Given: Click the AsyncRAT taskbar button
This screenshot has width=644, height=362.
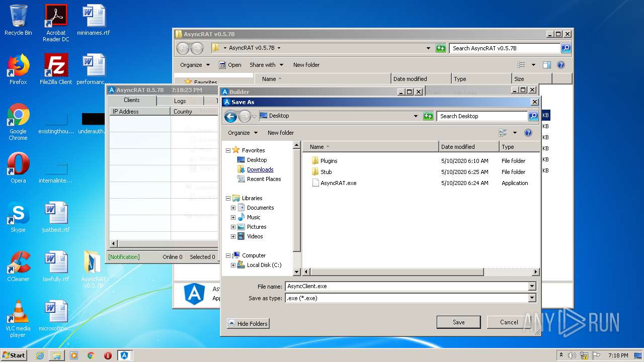Looking at the screenshot, I should pyautogui.click(x=124, y=355).
